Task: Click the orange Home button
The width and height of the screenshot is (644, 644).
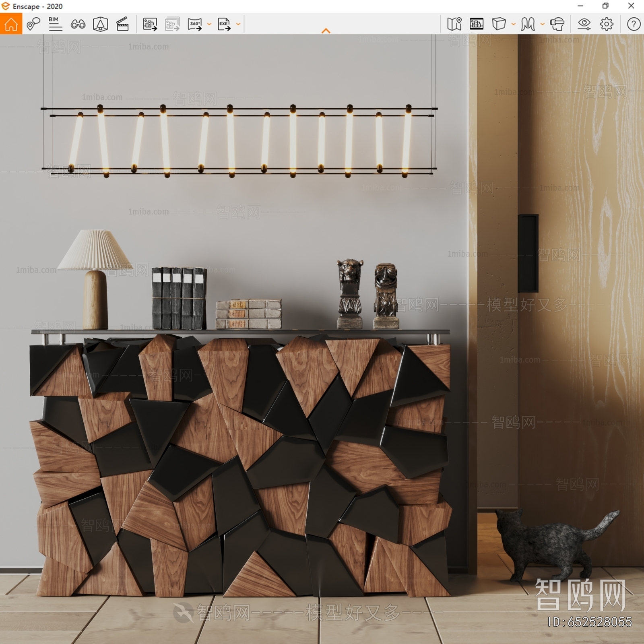Action: [11, 24]
